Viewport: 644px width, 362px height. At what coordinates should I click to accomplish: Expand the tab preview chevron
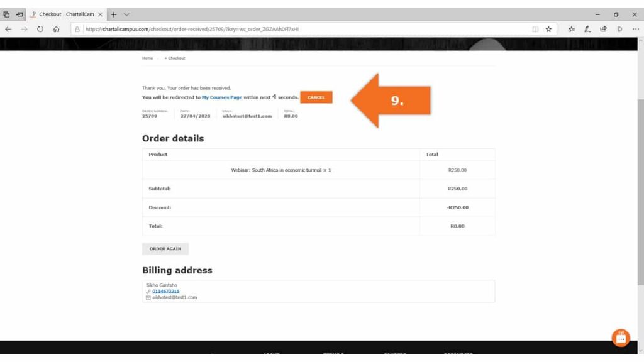[126, 14]
